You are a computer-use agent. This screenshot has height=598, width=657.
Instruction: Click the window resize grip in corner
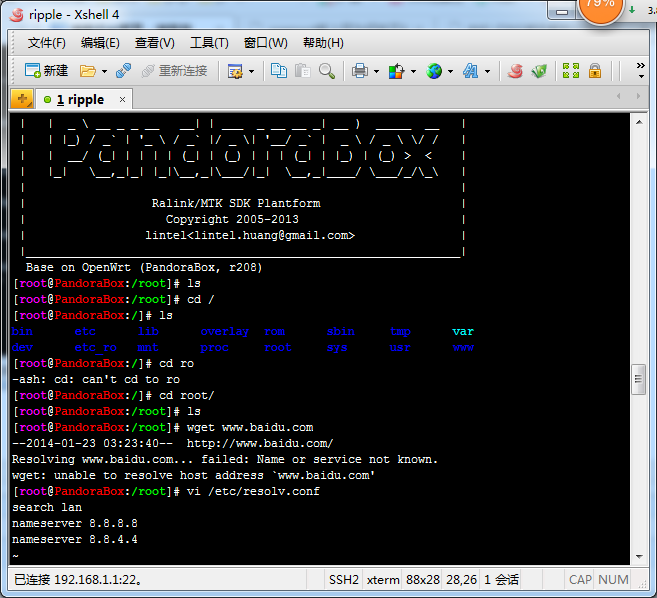pyautogui.click(x=642, y=584)
